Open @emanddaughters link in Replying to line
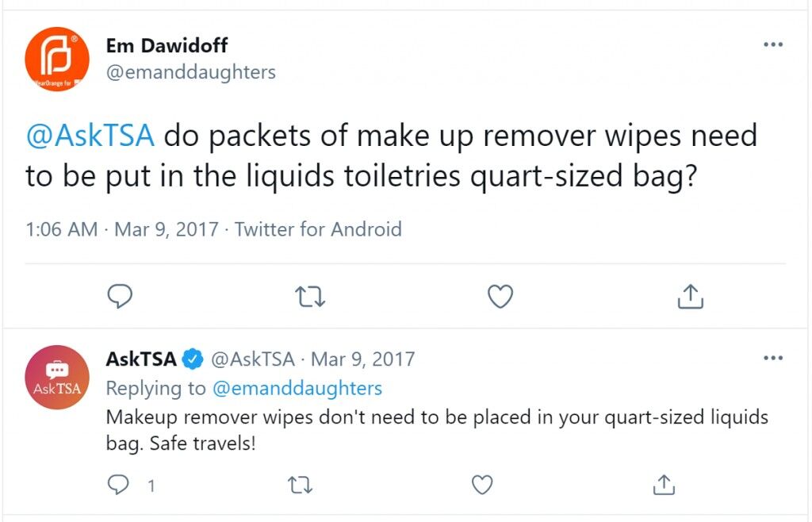The width and height of the screenshot is (812, 522). pos(297,389)
